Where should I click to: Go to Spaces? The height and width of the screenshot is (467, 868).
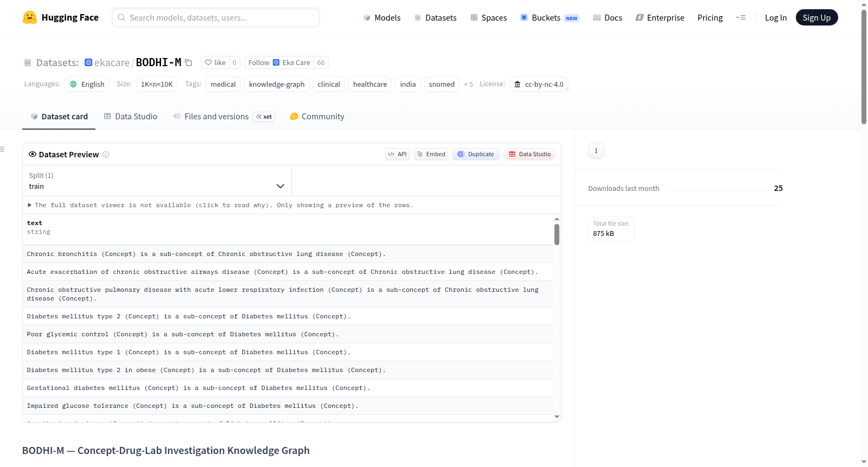(489, 17)
